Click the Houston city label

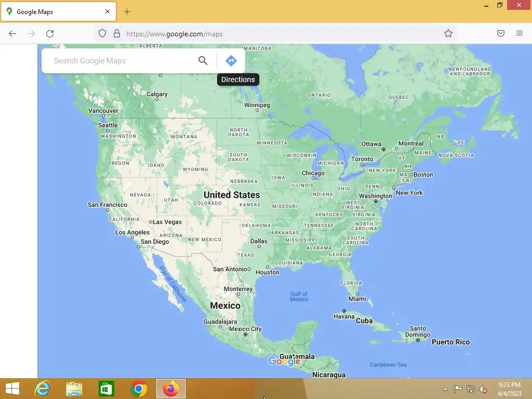tap(268, 272)
